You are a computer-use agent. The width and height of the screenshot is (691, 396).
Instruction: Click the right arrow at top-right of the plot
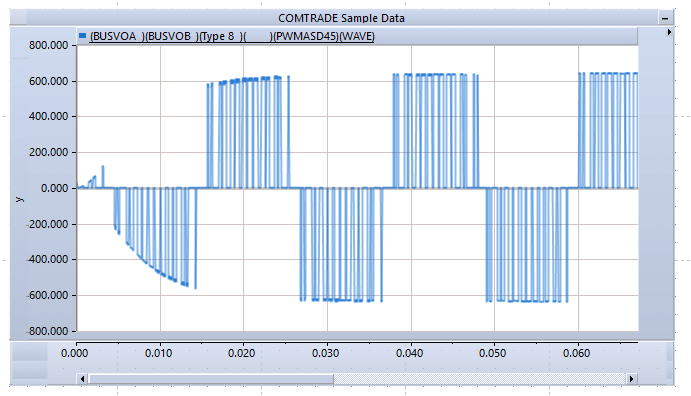[x=669, y=32]
